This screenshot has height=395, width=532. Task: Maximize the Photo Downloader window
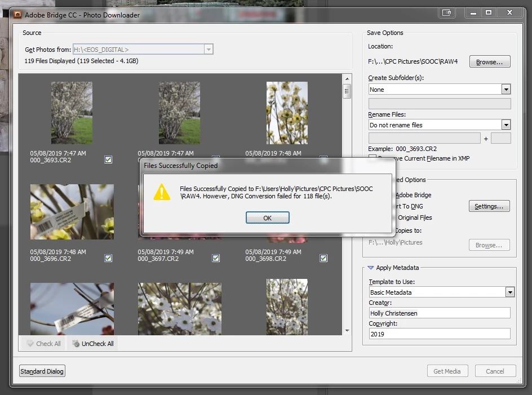[489, 12]
